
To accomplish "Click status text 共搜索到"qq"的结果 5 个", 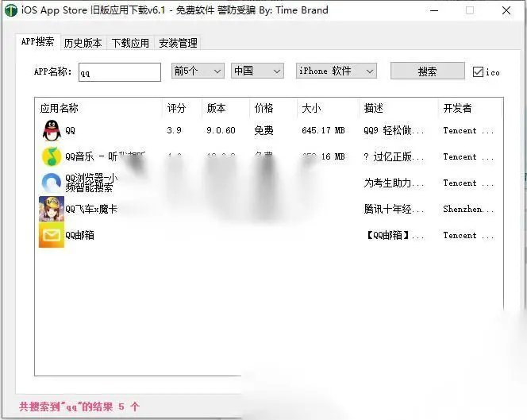I will 79,407.
